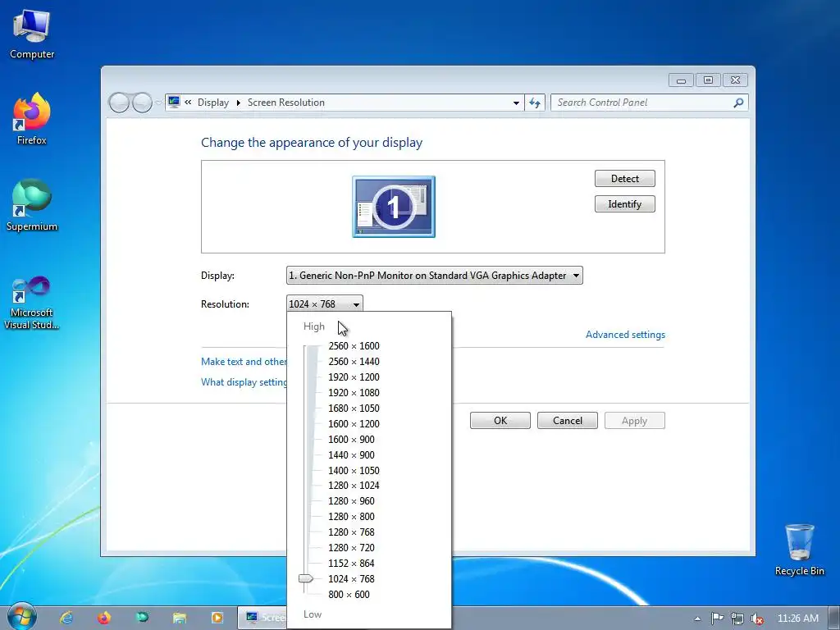Launch Supermium from the taskbar
This screenshot has width=840, height=630.
pyautogui.click(x=142, y=618)
